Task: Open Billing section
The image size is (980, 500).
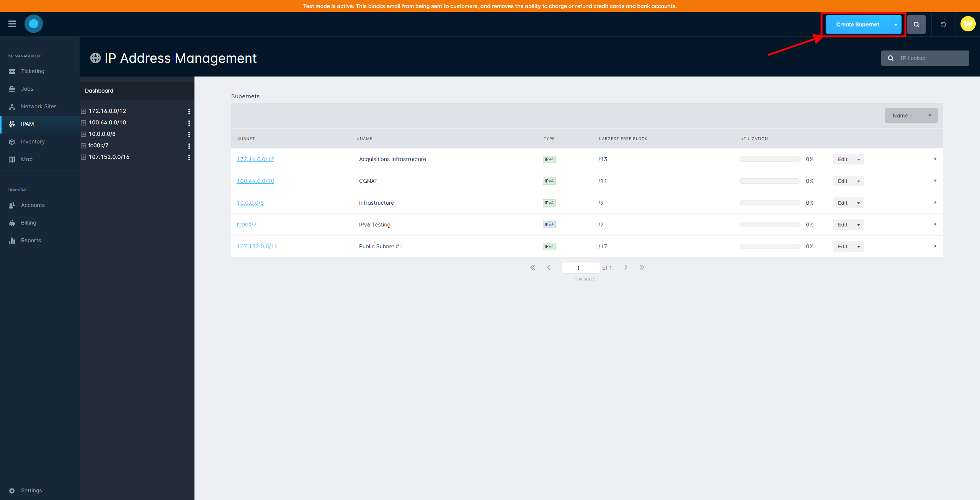Action: click(x=40, y=223)
